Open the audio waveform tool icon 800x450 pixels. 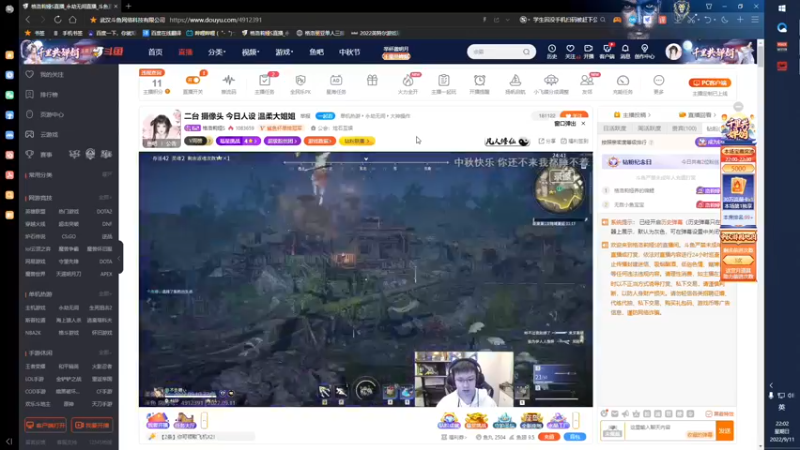(229, 80)
